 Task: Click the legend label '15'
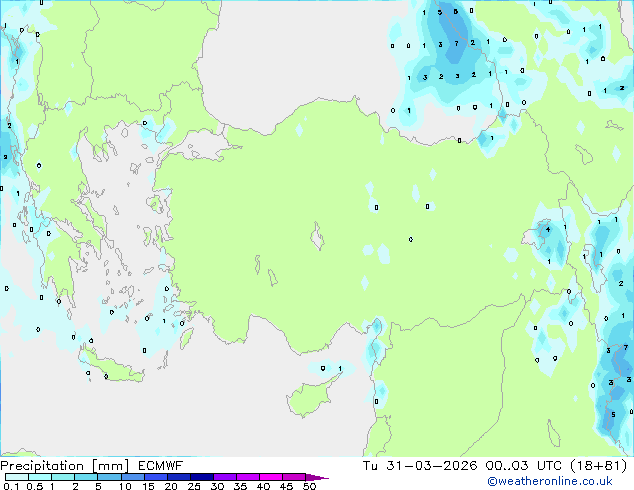click(x=148, y=486)
